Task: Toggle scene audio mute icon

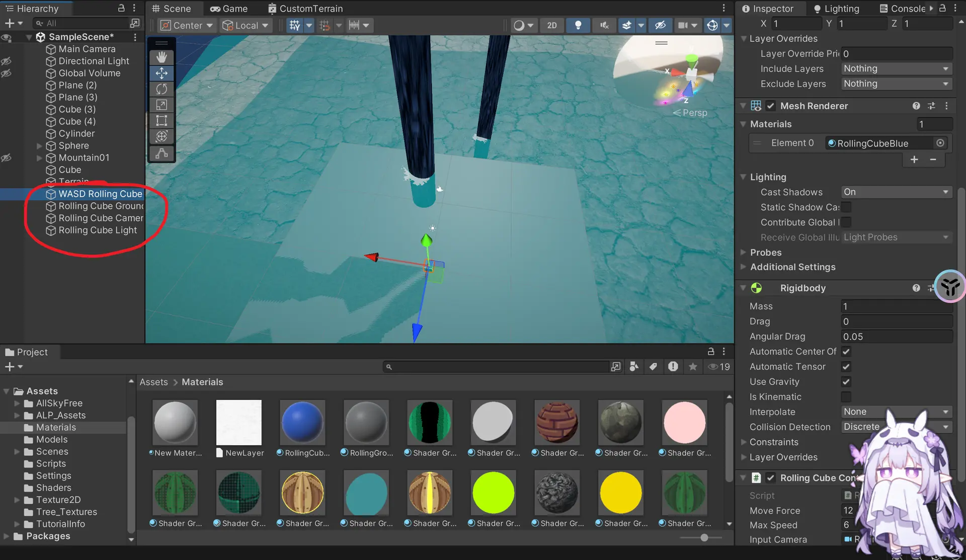Action: (x=604, y=25)
